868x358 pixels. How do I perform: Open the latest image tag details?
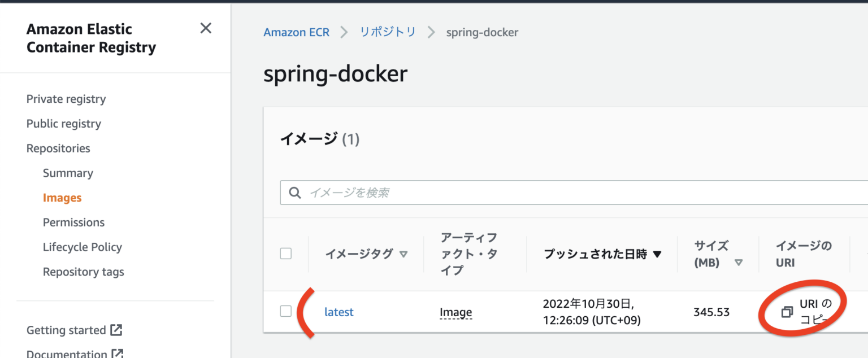point(338,311)
